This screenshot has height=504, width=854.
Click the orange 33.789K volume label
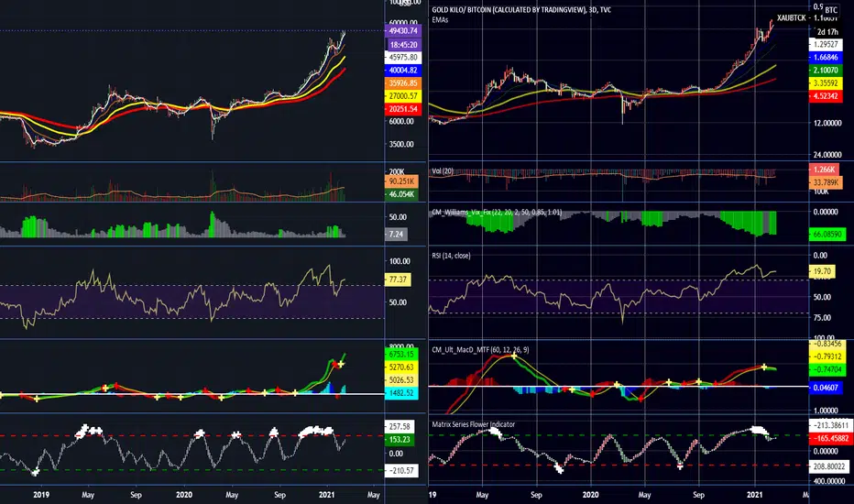(826, 182)
